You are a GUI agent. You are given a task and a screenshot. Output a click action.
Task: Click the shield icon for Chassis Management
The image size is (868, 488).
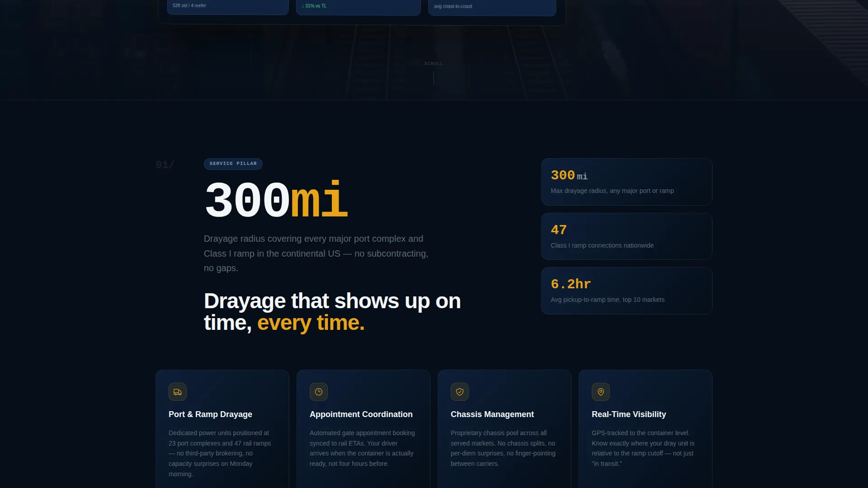460,392
